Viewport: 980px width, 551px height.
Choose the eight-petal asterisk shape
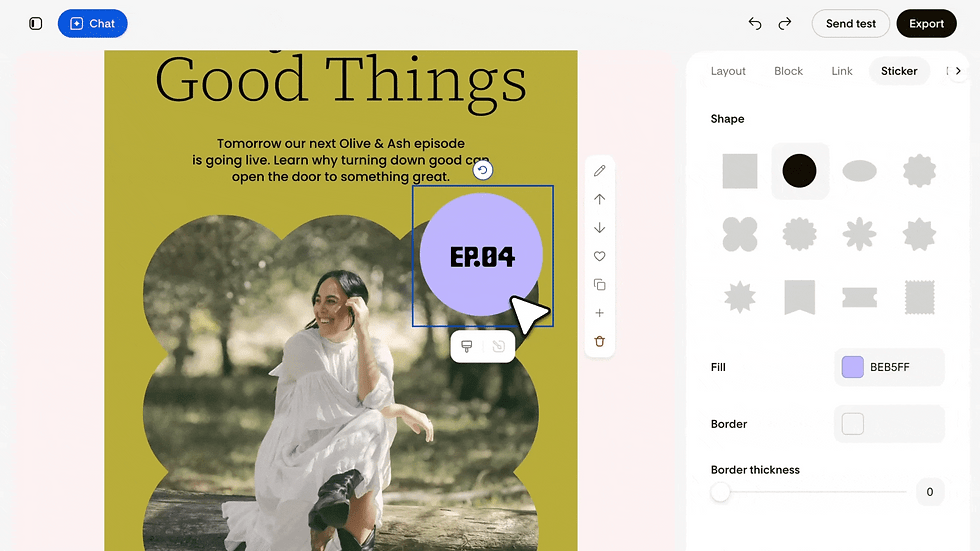tap(859, 234)
